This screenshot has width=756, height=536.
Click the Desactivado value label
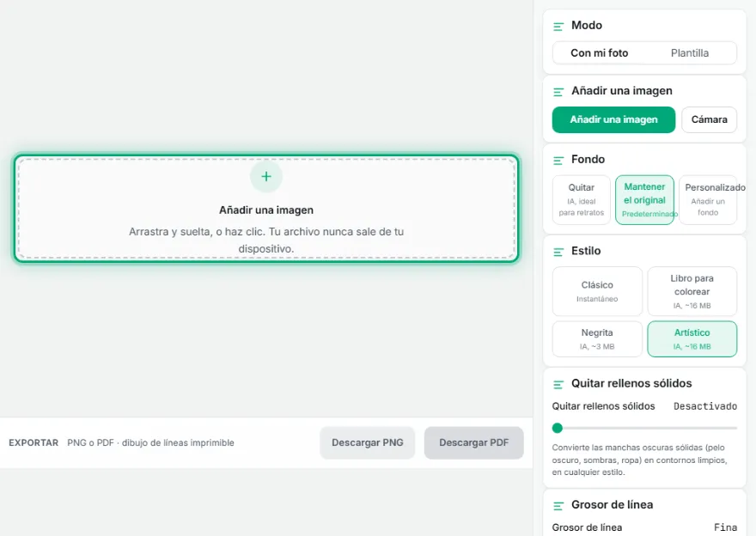(x=705, y=406)
